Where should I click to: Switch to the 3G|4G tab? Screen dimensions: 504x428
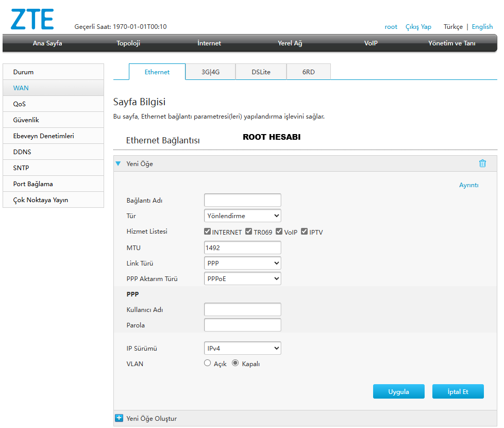[210, 72]
